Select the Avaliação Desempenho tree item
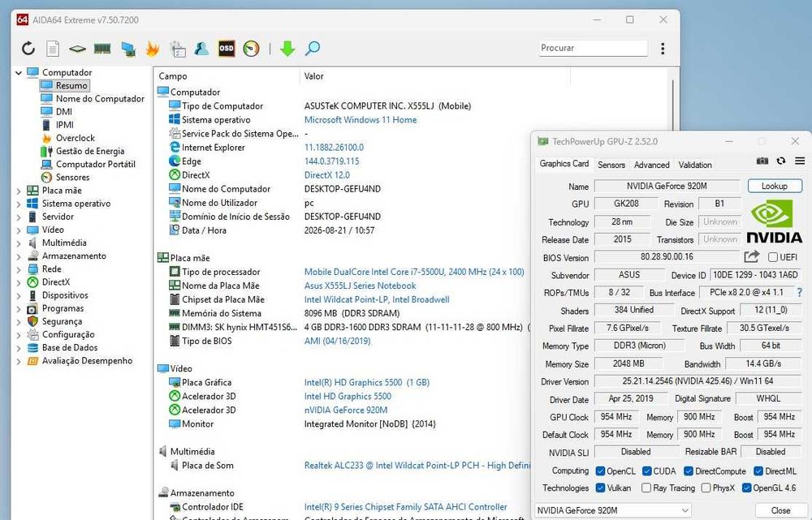812x520 pixels. (x=87, y=361)
